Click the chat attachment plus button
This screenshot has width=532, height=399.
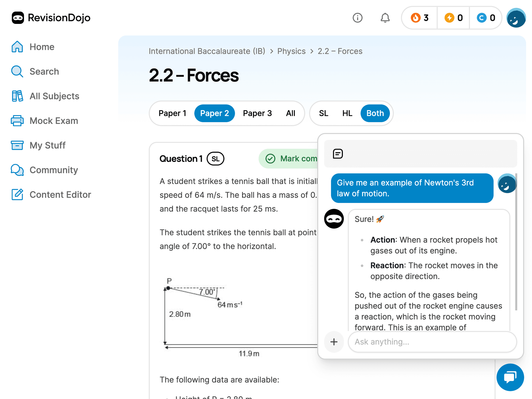(334, 341)
